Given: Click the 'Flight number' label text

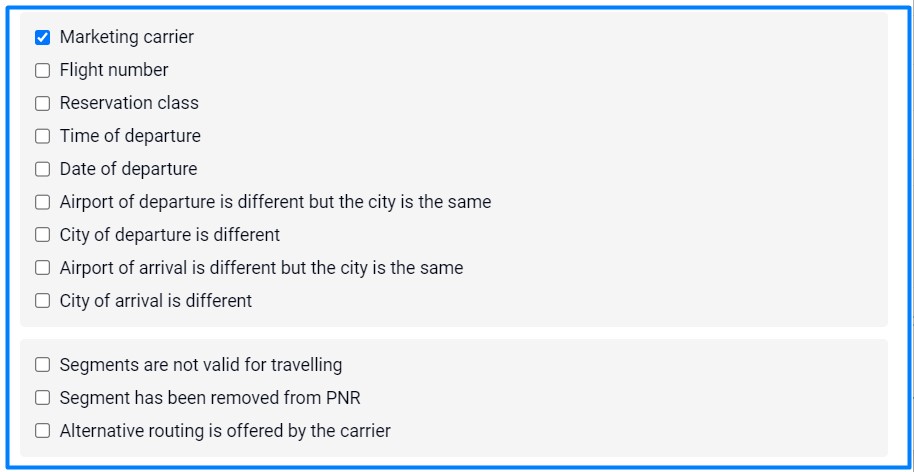Looking at the screenshot, I should [114, 70].
